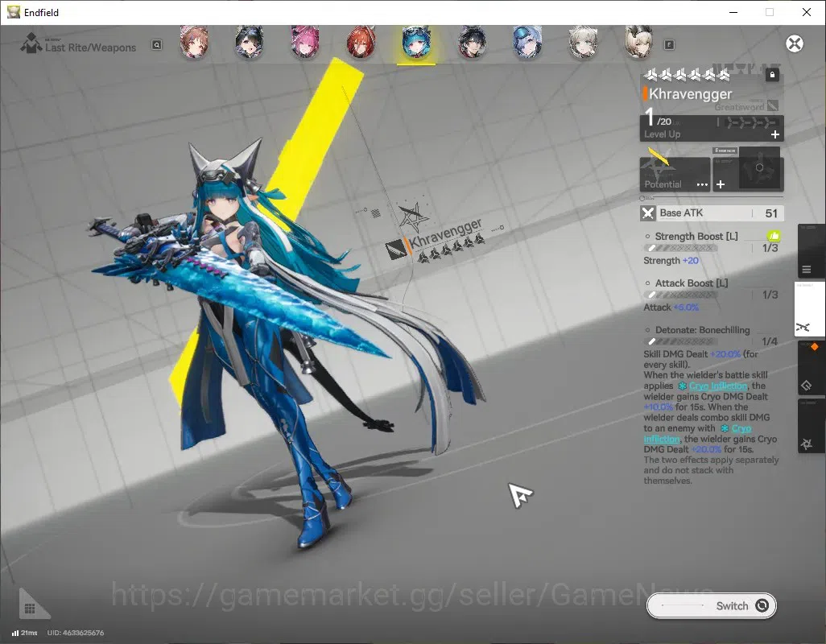Select the brown-haired operator portrait
This screenshot has height=644, width=826.
point(194,42)
